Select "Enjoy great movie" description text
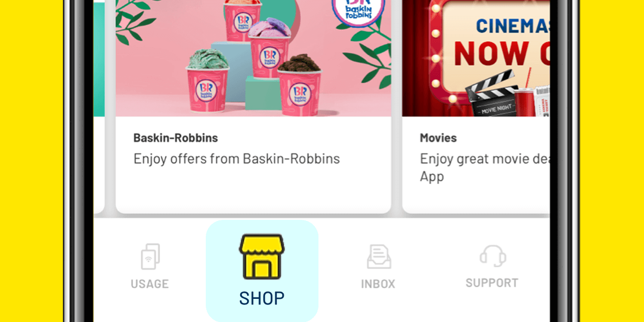 tap(485, 168)
